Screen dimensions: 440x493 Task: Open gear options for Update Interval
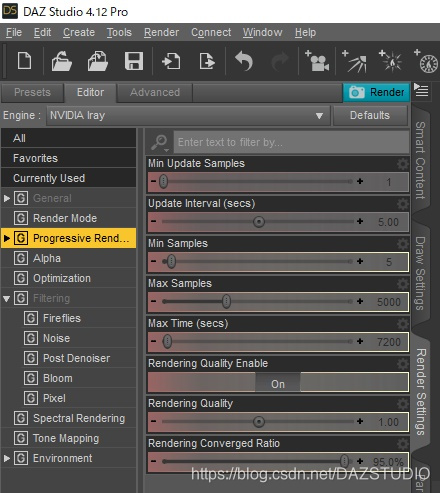tap(403, 204)
